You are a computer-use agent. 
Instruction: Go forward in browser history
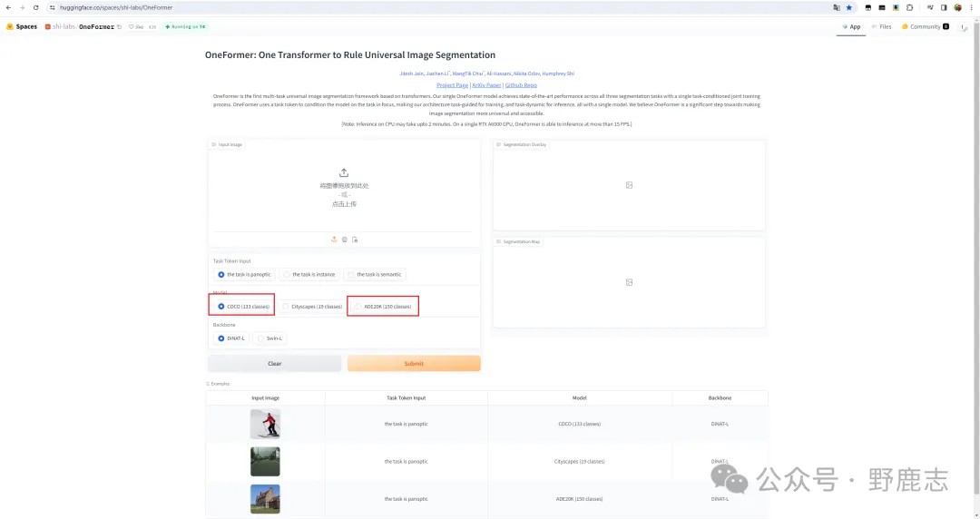coord(22,7)
